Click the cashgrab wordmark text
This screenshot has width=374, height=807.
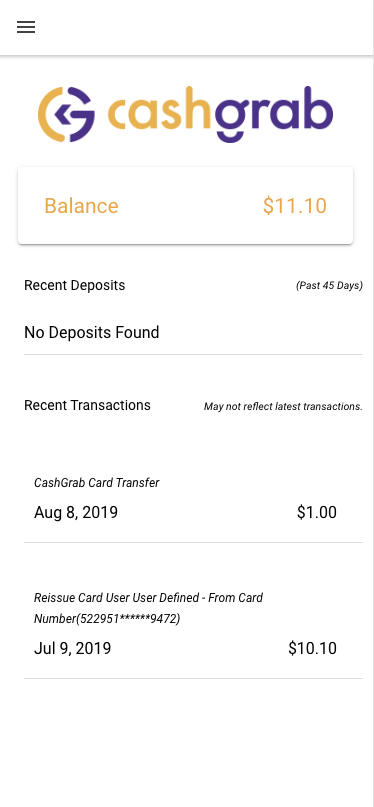tap(220, 114)
